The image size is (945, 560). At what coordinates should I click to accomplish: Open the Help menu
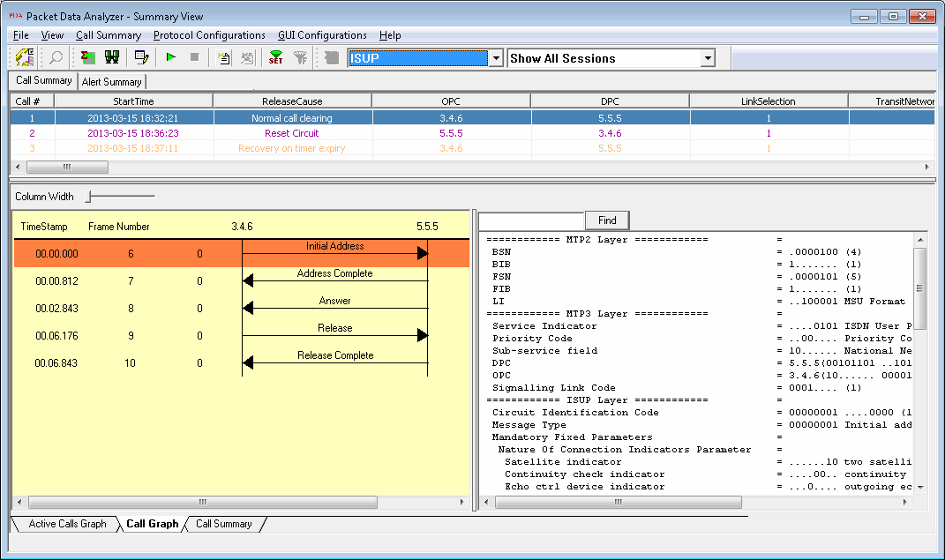(x=390, y=35)
